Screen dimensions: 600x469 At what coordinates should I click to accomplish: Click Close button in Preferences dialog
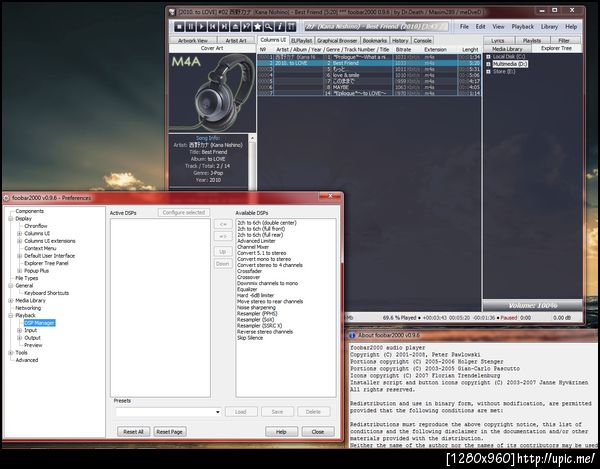(x=318, y=432)
